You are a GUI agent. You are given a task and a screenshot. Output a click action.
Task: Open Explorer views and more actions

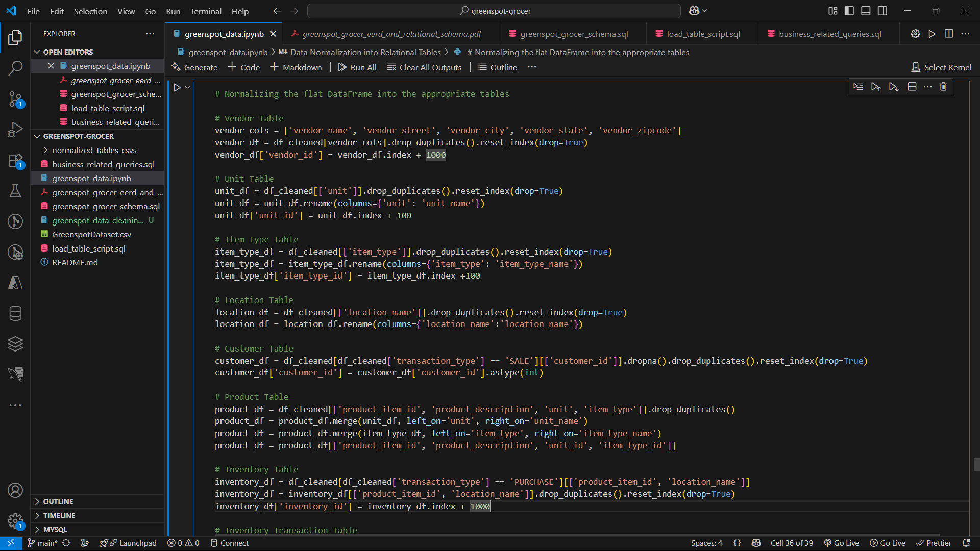click(x=150, y=34)
